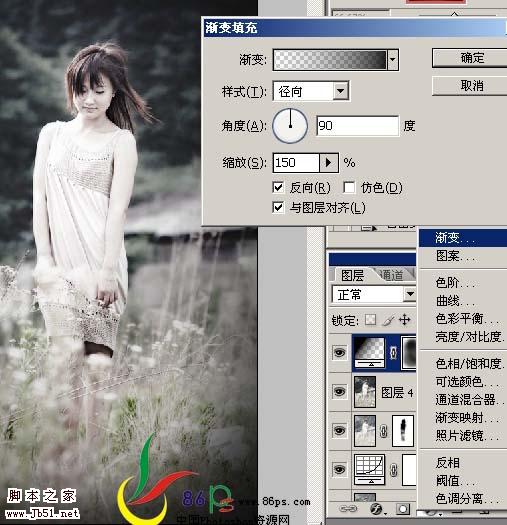The image size is (507, 525).
Task: Click the angle dial control
Action: (x=290, y=126)
